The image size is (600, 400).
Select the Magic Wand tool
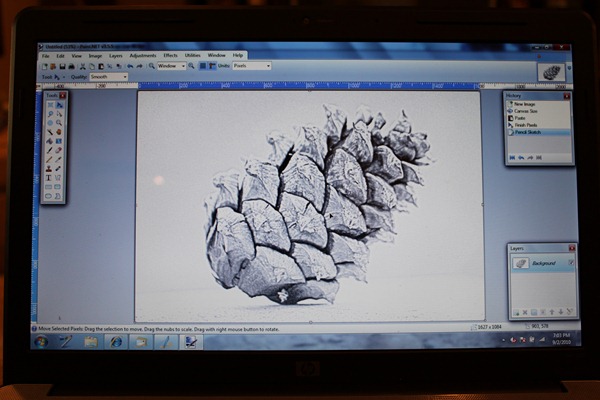tap(50, 132)
